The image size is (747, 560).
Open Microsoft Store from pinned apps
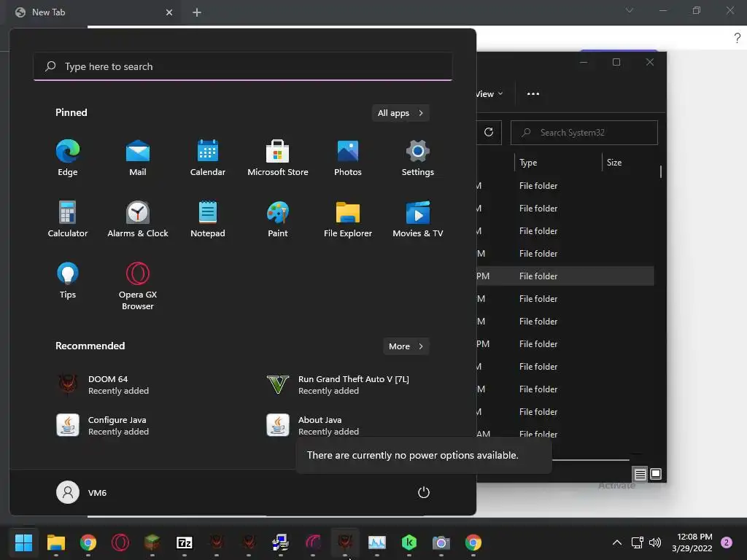point(278,158)
